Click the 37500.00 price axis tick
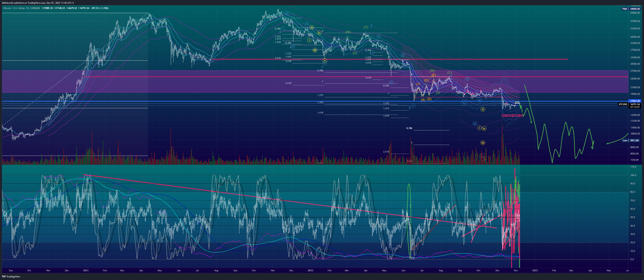The height and width of the screenshot is (280, 644). pos(635,50)
